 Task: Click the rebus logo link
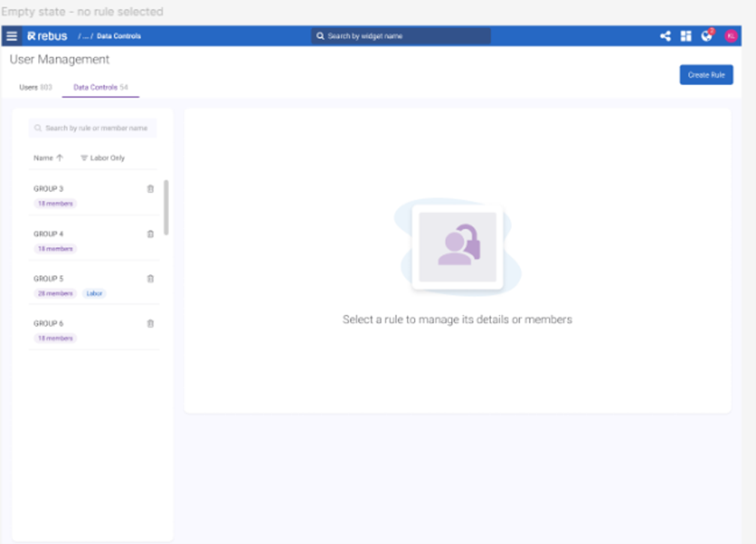click(47, 36)
